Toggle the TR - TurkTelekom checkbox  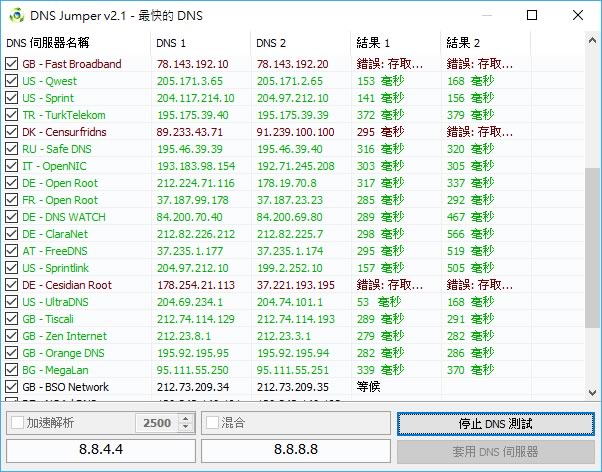click(x=12, y=115)
